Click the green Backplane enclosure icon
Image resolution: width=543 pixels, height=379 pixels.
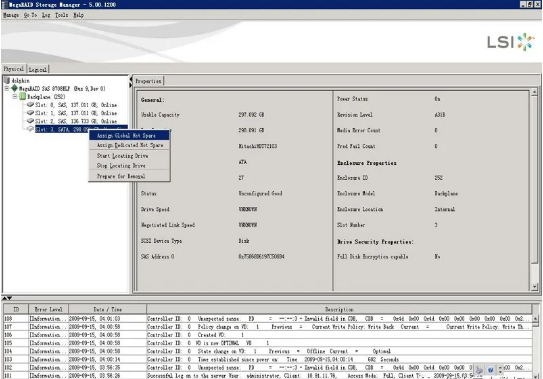point(23,97)
